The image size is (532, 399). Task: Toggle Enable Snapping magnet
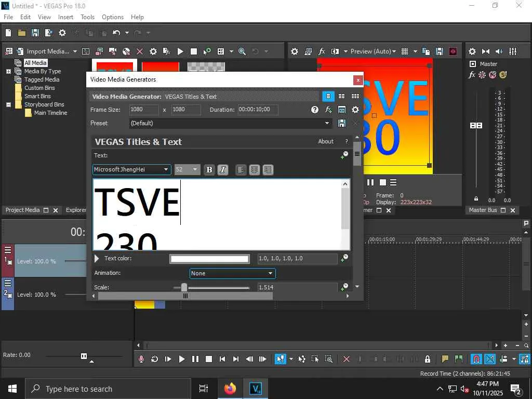pyautogui.click(x=476, y=359)
